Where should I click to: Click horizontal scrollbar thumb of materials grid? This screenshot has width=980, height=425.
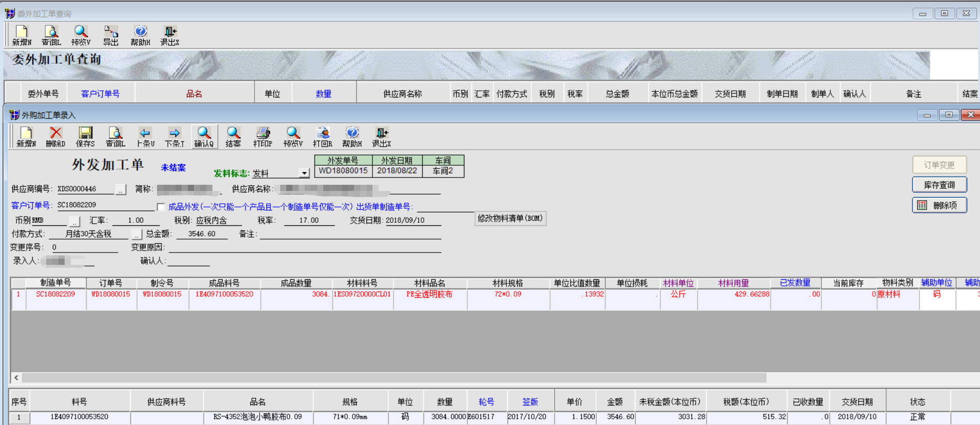click(x=394, y=378)
